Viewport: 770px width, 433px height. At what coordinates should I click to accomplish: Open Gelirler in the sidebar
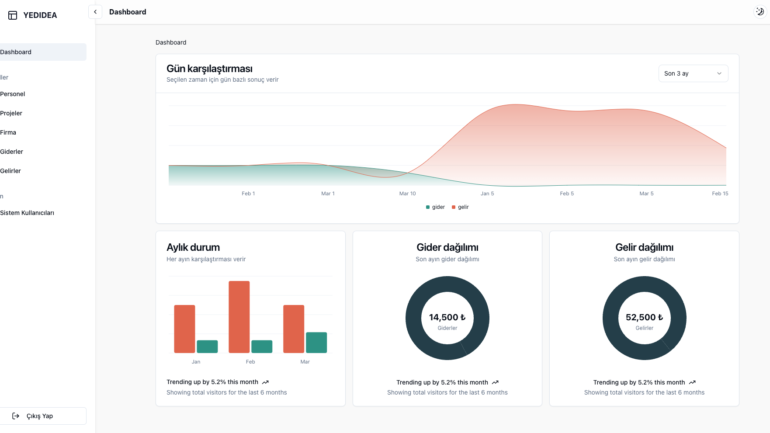click(x=11, y=170)
